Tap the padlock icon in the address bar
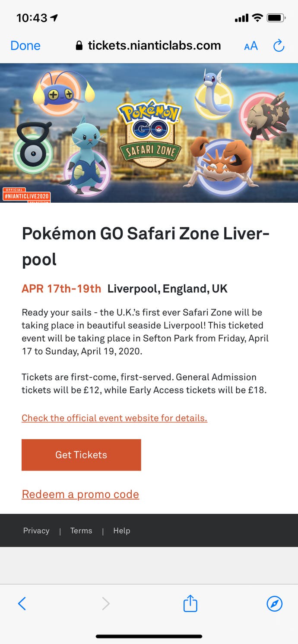 (79, 46)
